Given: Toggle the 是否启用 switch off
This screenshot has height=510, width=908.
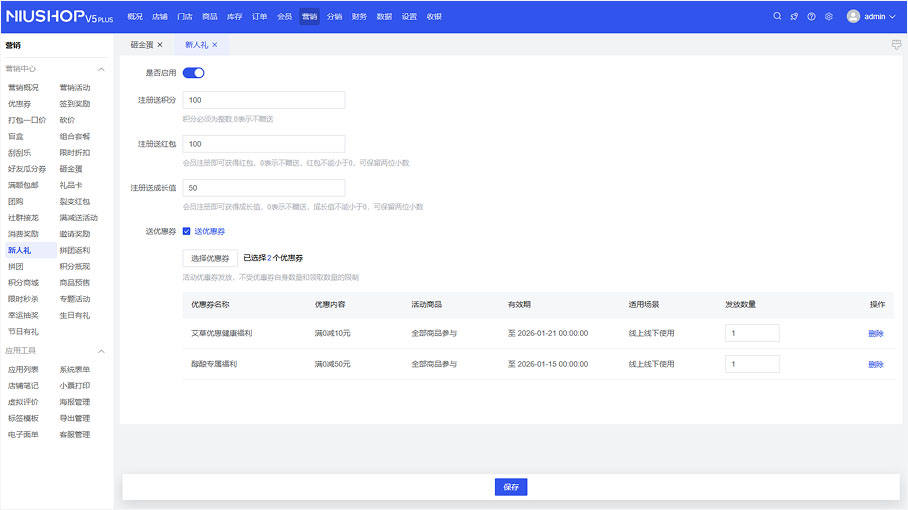Looking at the screenshot, I should pyautogui.click(x=193, y=72).
